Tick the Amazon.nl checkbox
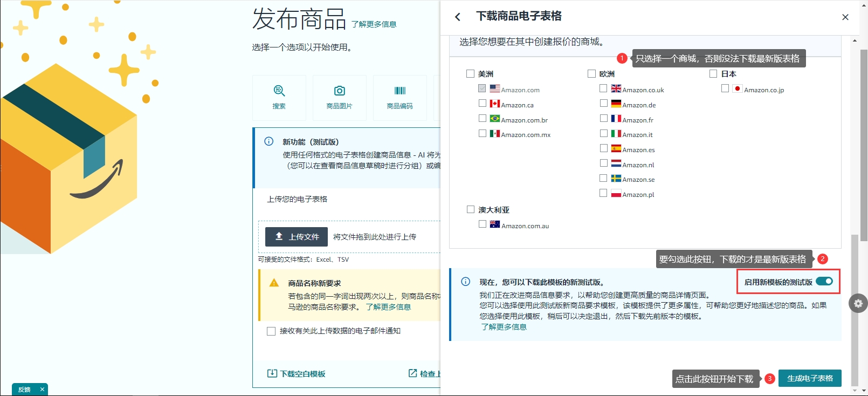Viewport: 868px width, 396px height. coord(604,163)
